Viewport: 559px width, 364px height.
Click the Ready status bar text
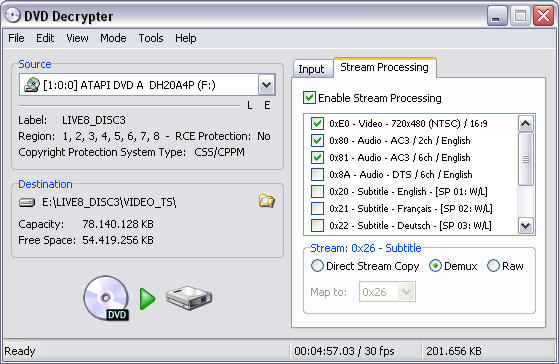(20, 351)
